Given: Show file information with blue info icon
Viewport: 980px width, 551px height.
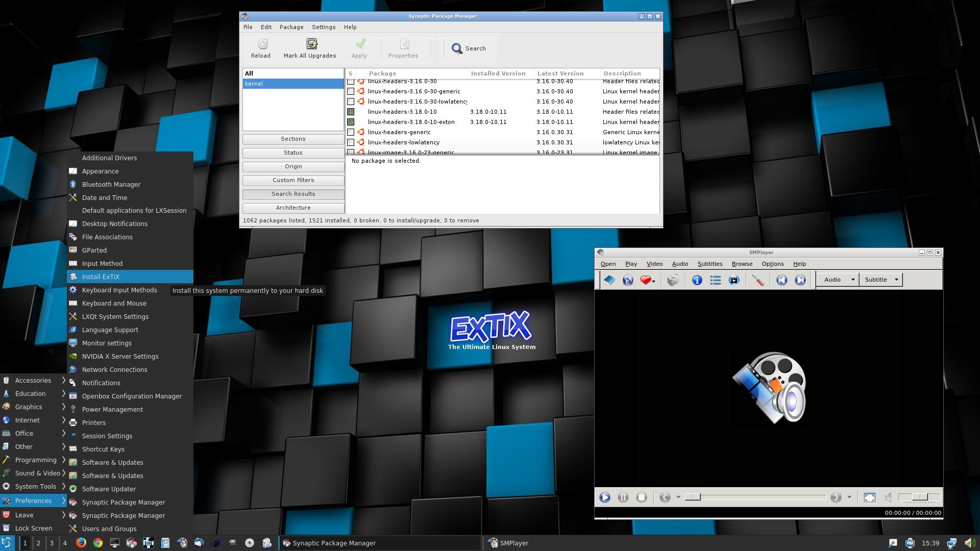Looking at the screenshot, I should point(697,280).
